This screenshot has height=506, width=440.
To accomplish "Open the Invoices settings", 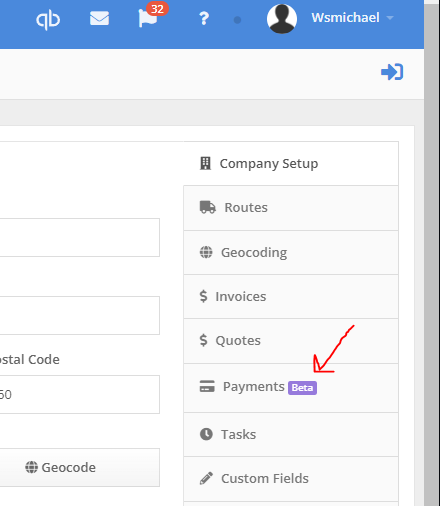I will click(291, 296).
